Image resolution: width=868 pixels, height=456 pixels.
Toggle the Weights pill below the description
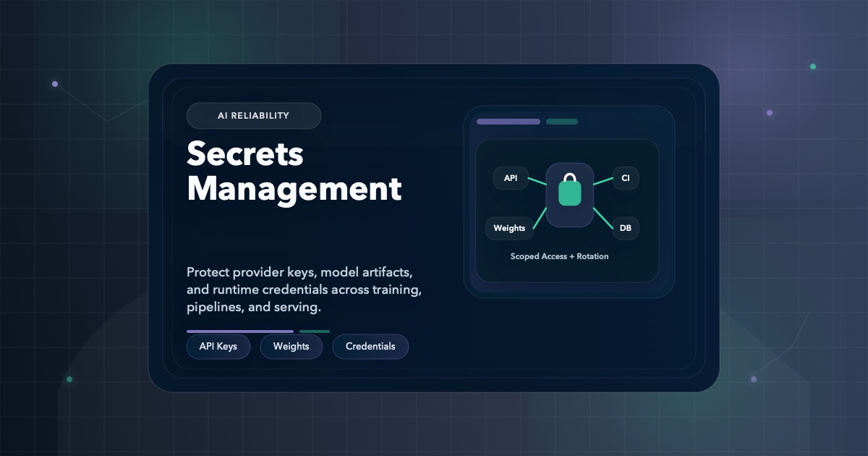(292, 346)
